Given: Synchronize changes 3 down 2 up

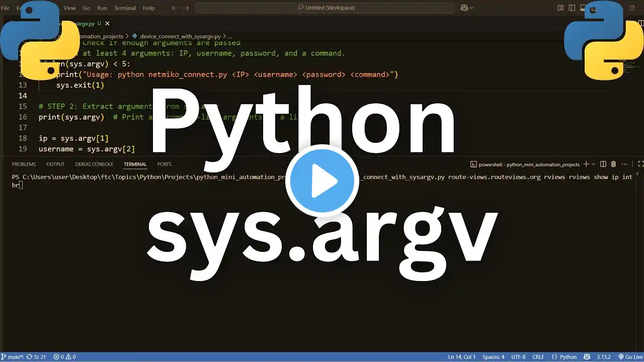Looking at the screenshot, I should 37,357.
